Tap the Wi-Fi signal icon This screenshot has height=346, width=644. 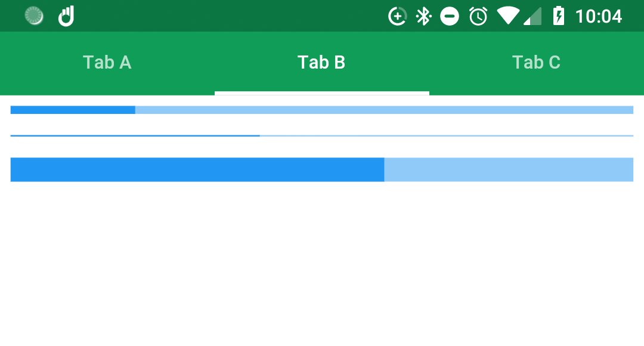[509, 16]
